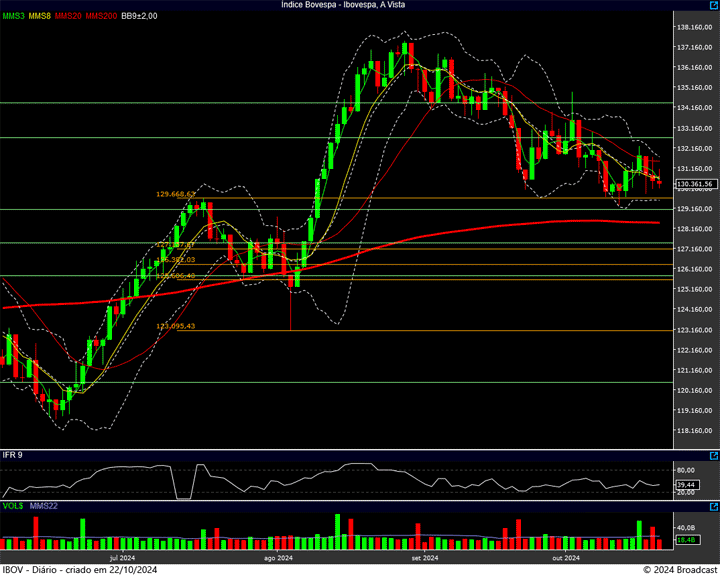Click the set 2024 time axis label
The width and height of the screenshot is (720, 575).
click(425, 557)
